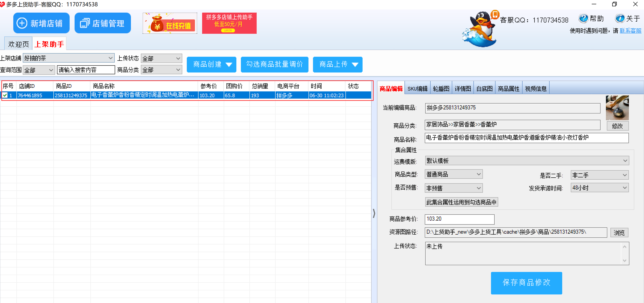
Task: Click 此集合属性运用到勾选商品中 button
Action: click(x=461, y=202)
